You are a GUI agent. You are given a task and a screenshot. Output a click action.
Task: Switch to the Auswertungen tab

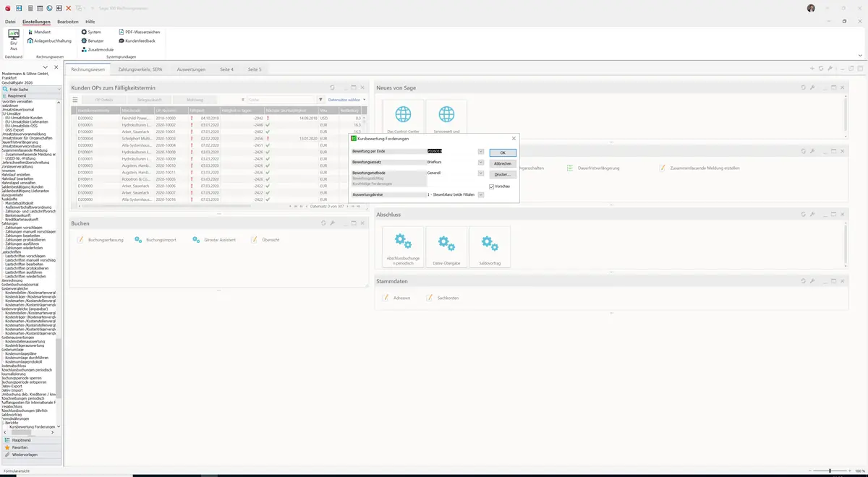click(191, 69)
